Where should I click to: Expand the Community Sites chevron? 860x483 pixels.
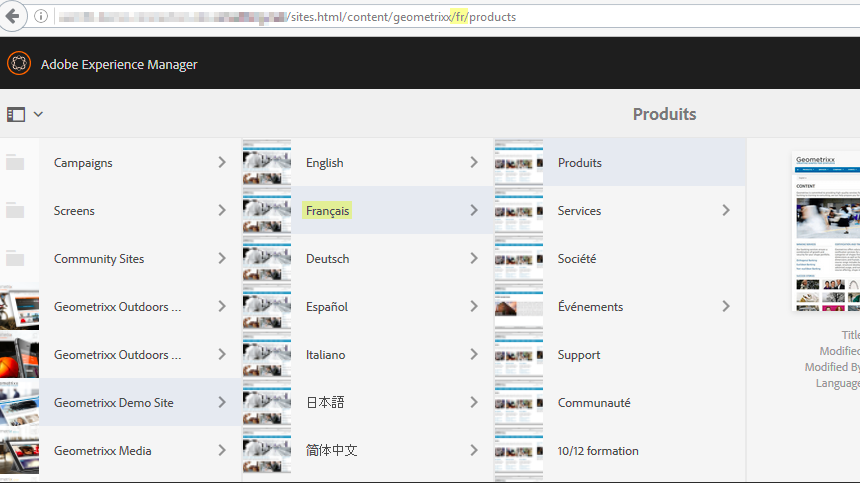(x=222, y=258)
